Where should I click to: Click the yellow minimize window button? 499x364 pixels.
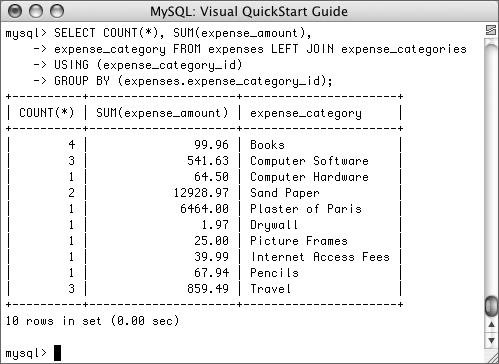[x=36, y=11]
